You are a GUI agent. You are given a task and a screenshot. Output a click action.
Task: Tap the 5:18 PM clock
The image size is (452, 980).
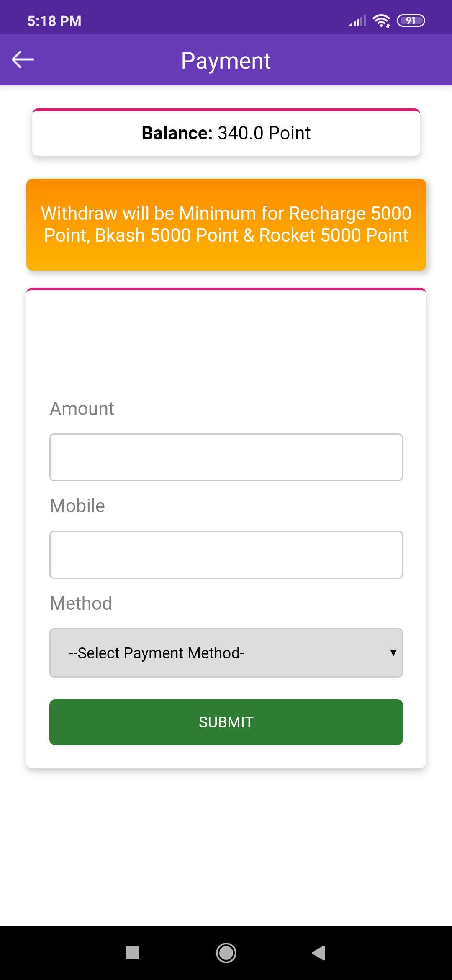tap(54, 21)
